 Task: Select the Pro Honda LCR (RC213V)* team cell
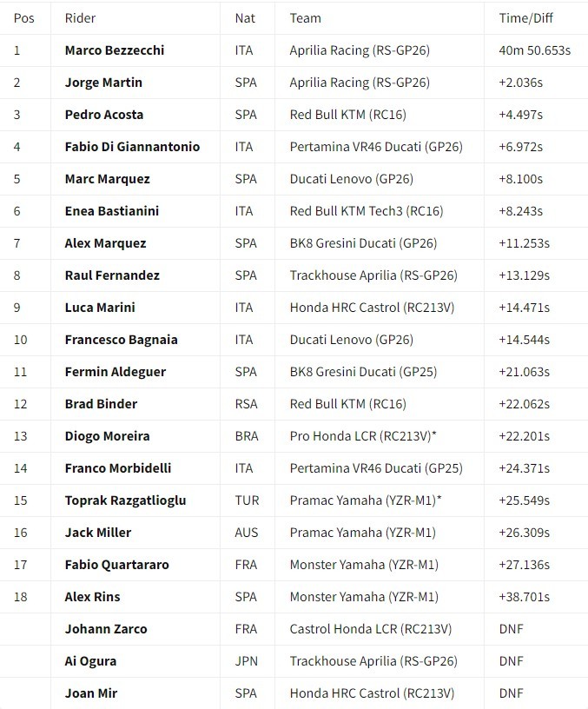(362, 436)
